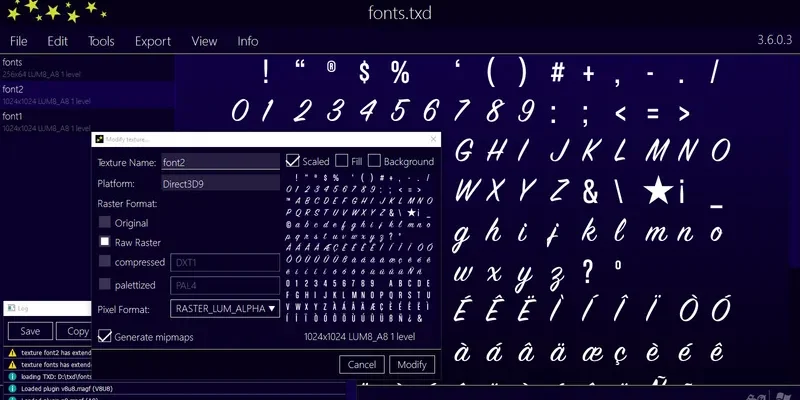Click the info icon beside 'loading TXD' entry
The height and width of the screenshot is (400, 800).
(x=12, y=377)
